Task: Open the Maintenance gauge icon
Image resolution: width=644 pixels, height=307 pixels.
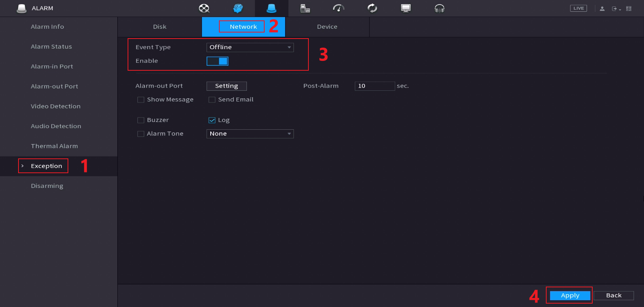Action: pyautogui.click(x=339, y=8)
